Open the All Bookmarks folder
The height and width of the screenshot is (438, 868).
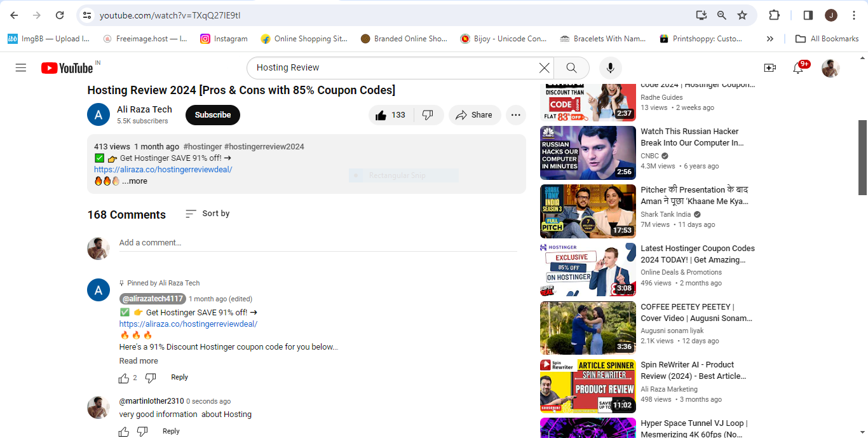pyautogui.click(x=827, y=39)
